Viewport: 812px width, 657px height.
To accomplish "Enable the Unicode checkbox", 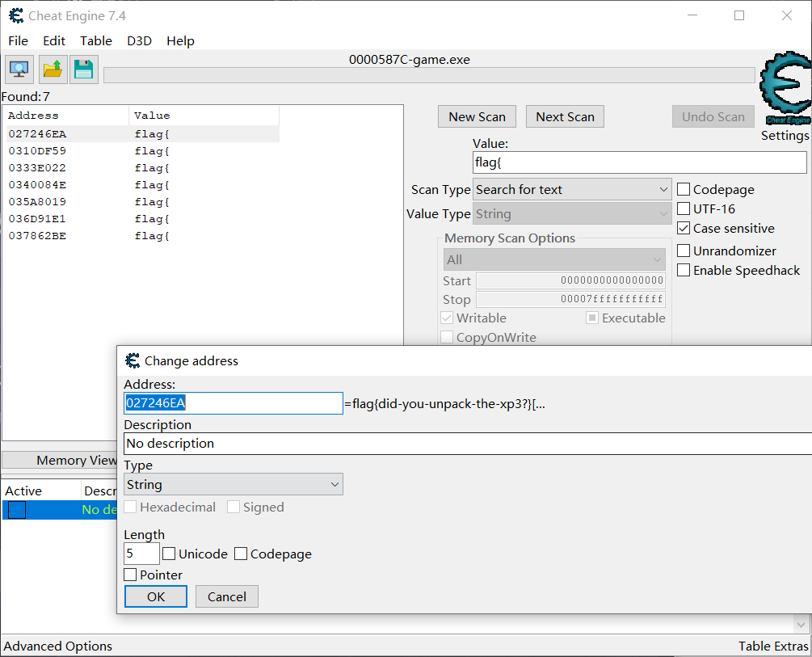I will (169, 554).
